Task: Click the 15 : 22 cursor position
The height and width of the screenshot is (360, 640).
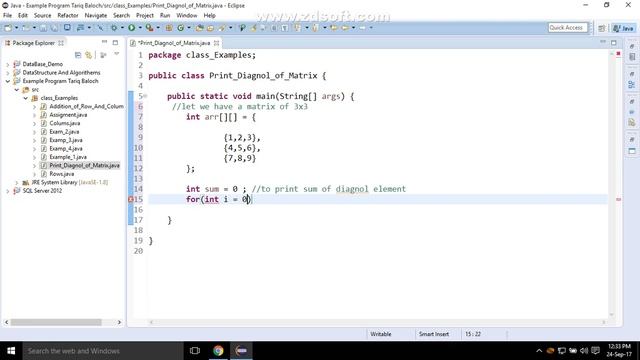Action: [x=473, y=334]
